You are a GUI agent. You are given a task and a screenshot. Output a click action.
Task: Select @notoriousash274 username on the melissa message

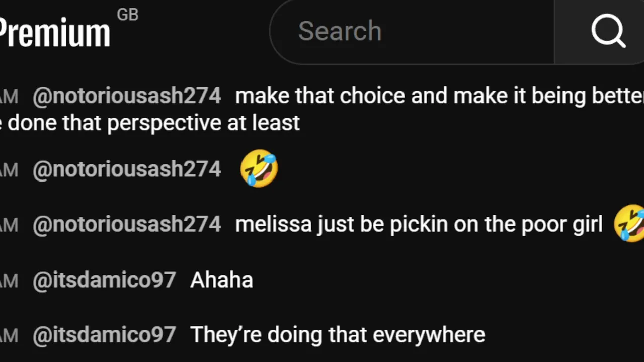127,224
